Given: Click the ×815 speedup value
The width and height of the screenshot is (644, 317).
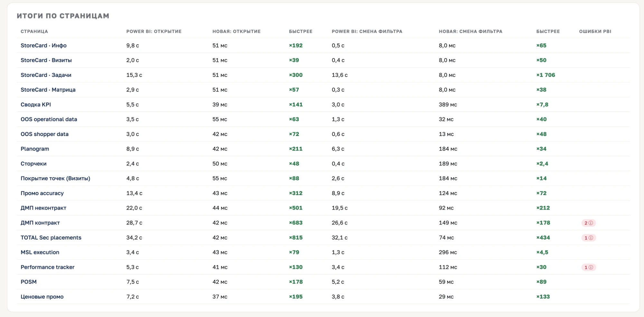Looking at the screenshot, I should tap(296, 238).
